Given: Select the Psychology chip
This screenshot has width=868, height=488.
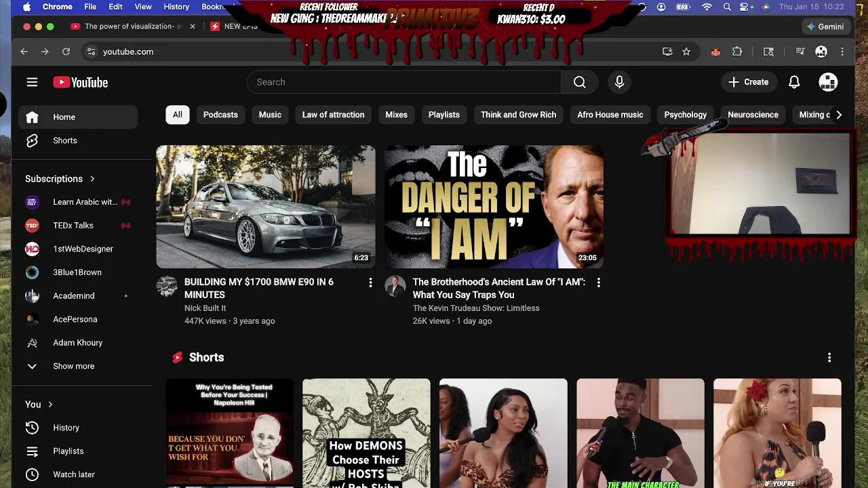Looking at the screenshot, I should click(x=686, y=115).
